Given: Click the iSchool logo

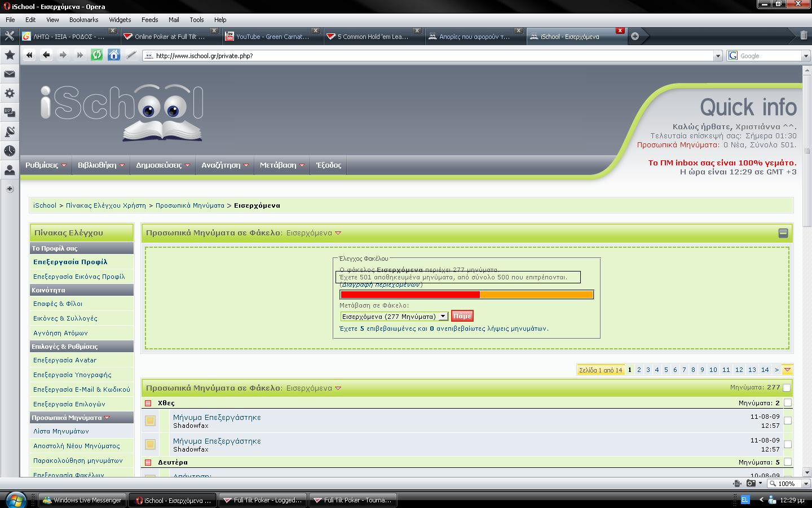Looking at the screenshot, I should [x=121, y=112].
